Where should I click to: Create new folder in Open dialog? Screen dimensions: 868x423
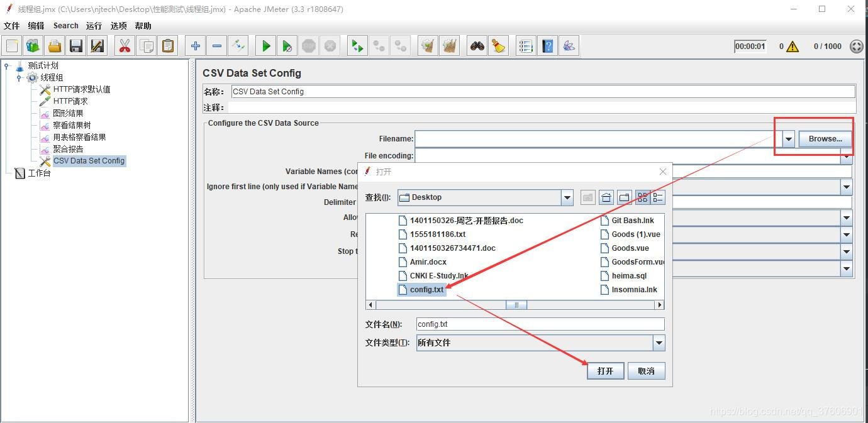[x=625, y=197]
